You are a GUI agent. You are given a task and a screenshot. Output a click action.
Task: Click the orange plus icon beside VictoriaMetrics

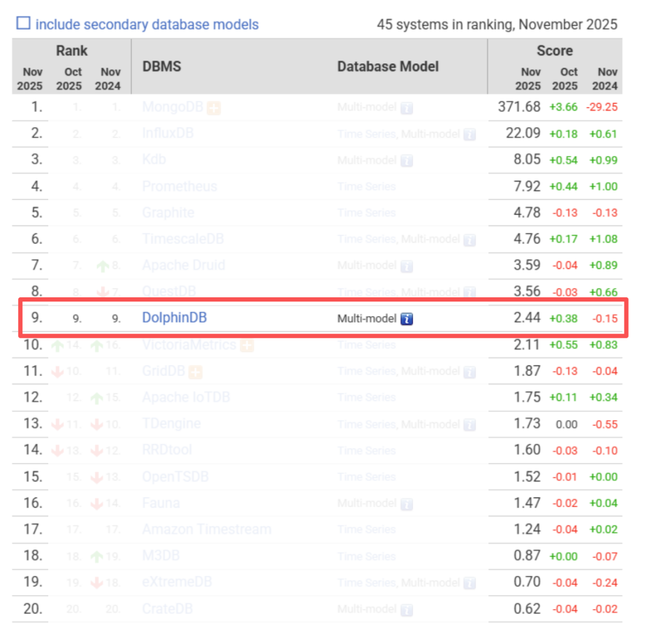point(247,346)
